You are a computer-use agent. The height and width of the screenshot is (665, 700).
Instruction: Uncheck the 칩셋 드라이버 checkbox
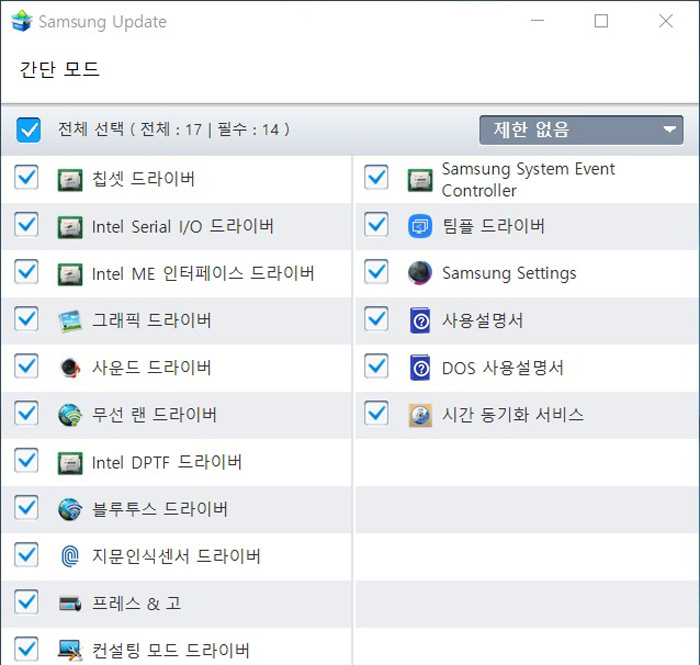pos(27,178)
